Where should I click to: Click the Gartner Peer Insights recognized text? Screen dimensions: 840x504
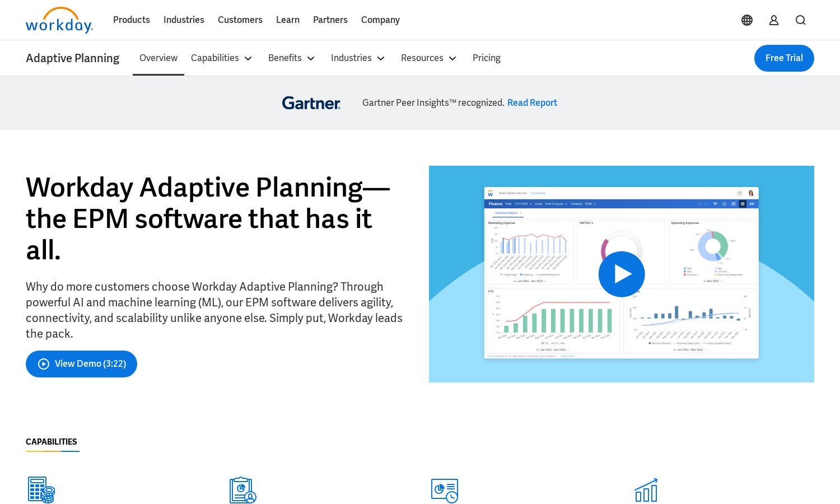433,103
